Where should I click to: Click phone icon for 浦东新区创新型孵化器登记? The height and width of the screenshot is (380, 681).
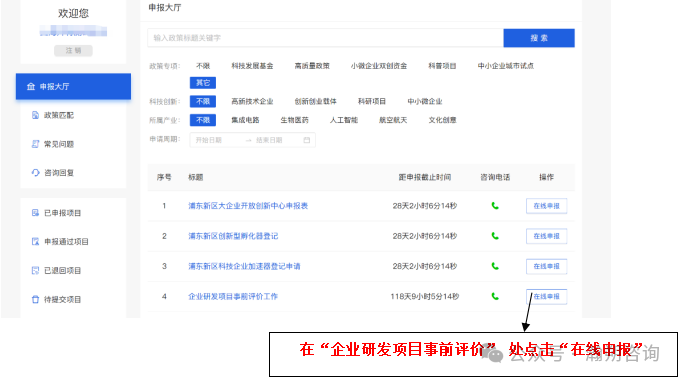(495, 236)
